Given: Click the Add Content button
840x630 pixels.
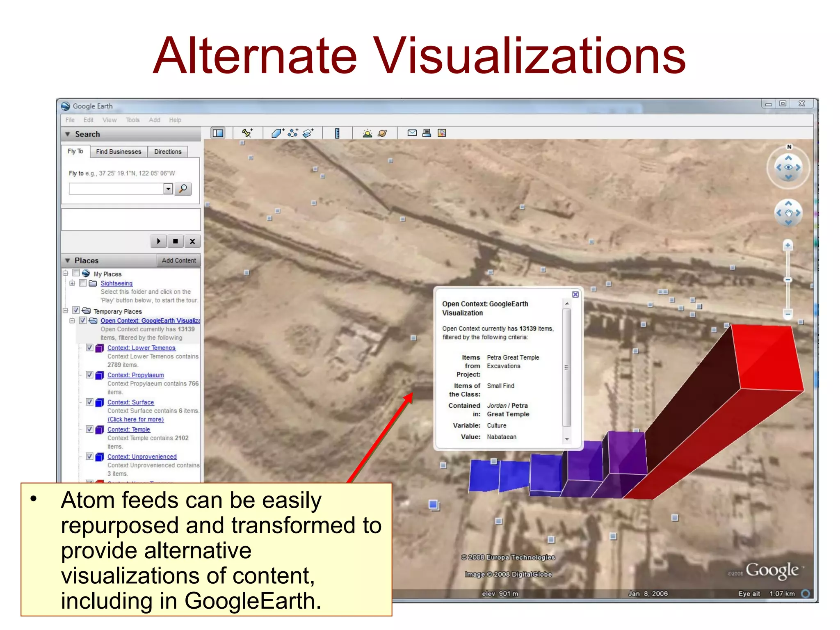Looking at the screenshot, I should [x=179, y=260].
